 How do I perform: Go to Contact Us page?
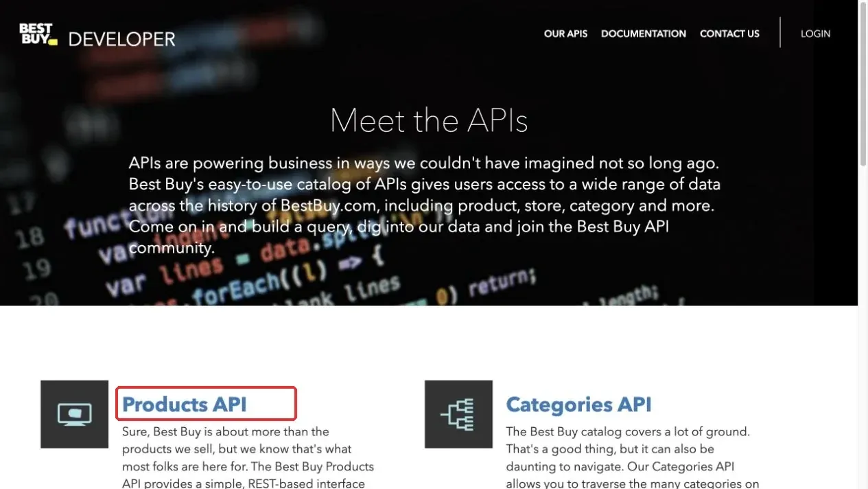(729, 34)
